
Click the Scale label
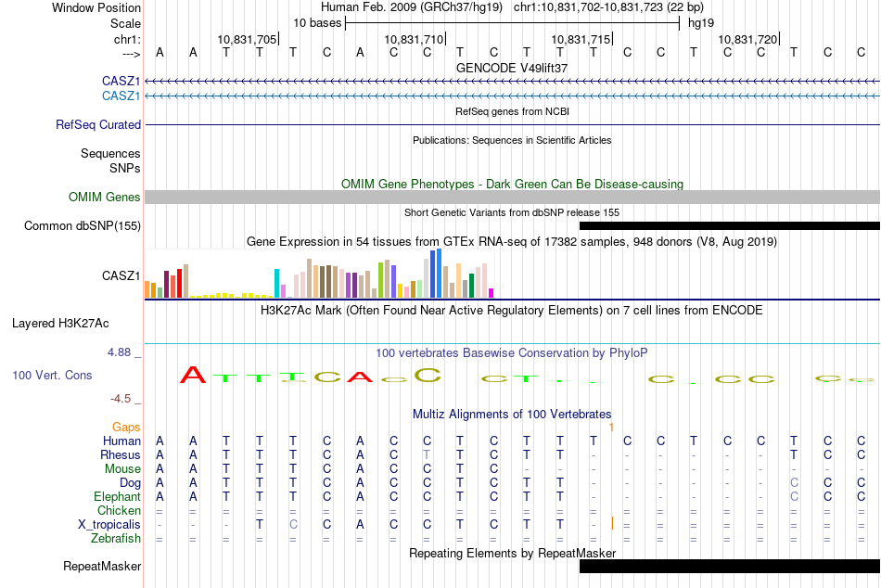(x=125, y=23)
